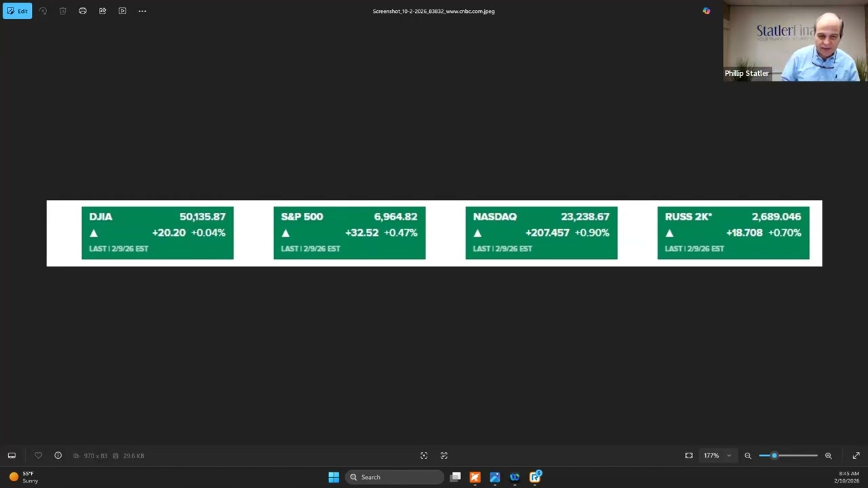Image resolution: width=868 pixels, height=488 pixels.
Task: Show the filmstrip using the bottom-bar icon
Action: (12, 455)
